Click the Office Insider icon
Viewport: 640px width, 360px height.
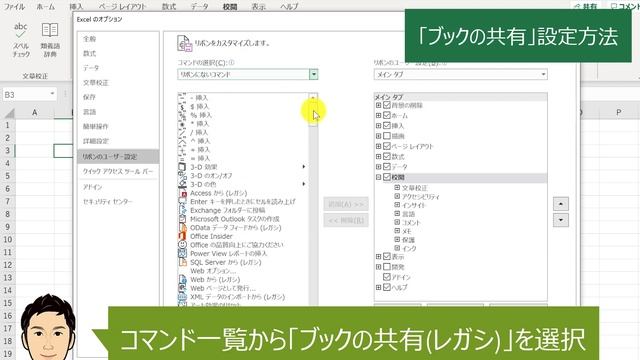(182, 236)
